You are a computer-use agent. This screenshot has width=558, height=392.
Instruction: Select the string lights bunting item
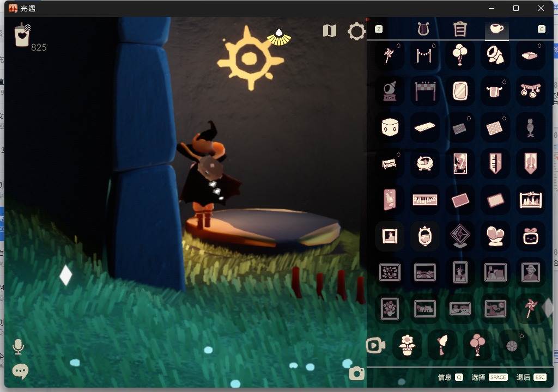coord(424,55)
